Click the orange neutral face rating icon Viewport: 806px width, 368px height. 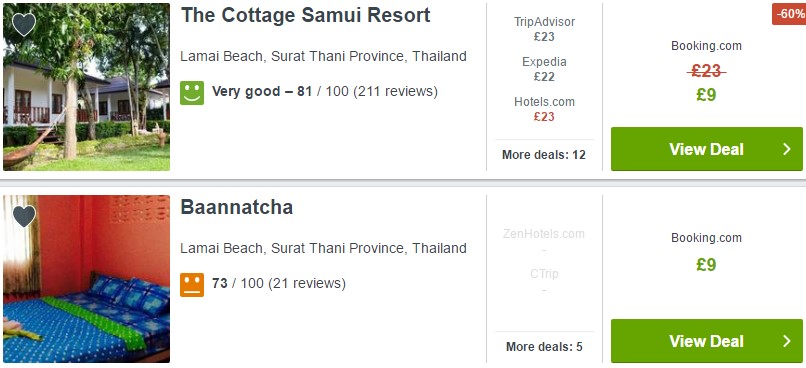[192, 285]
